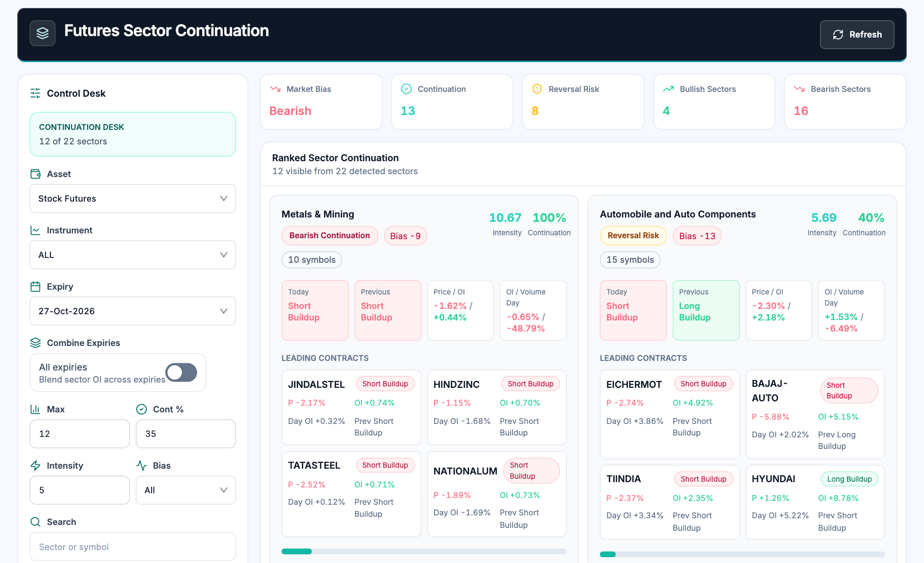Click the 15 symbols pill
Image resolution: width=924 pixels, height=563 pixels.
coord(630,260)
